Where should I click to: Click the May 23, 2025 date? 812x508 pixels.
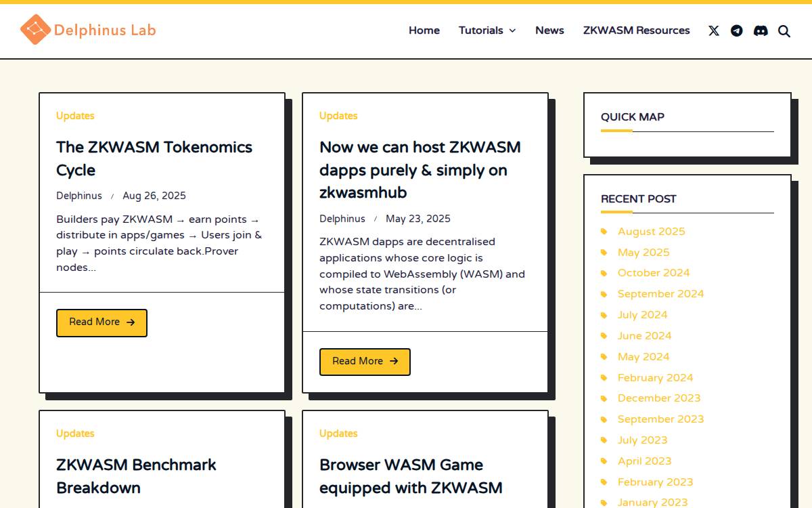click(x=418, y=219)
